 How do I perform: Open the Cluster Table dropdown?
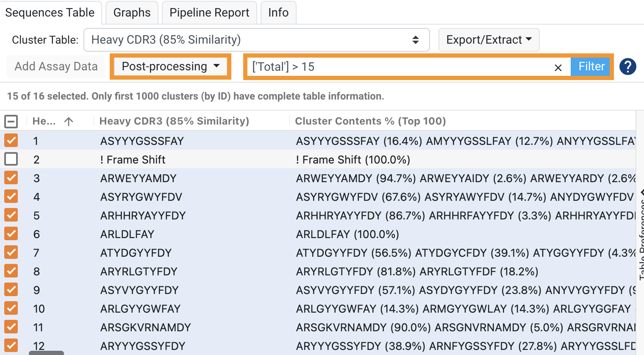click(x=256, y=40)
